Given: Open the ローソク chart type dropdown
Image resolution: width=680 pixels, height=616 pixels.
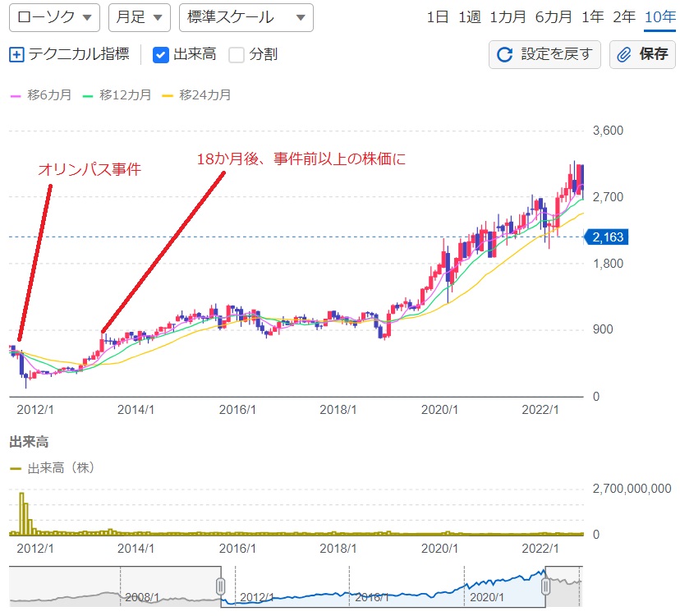Looking at the screenshot, I should tap(55, 17).
